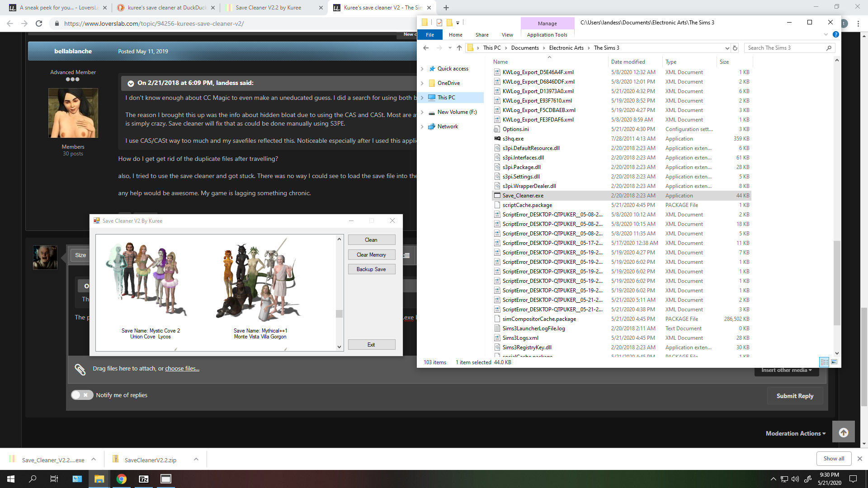Open the Share tab in Explorer ribbon
868x488 pixels.
482,35
